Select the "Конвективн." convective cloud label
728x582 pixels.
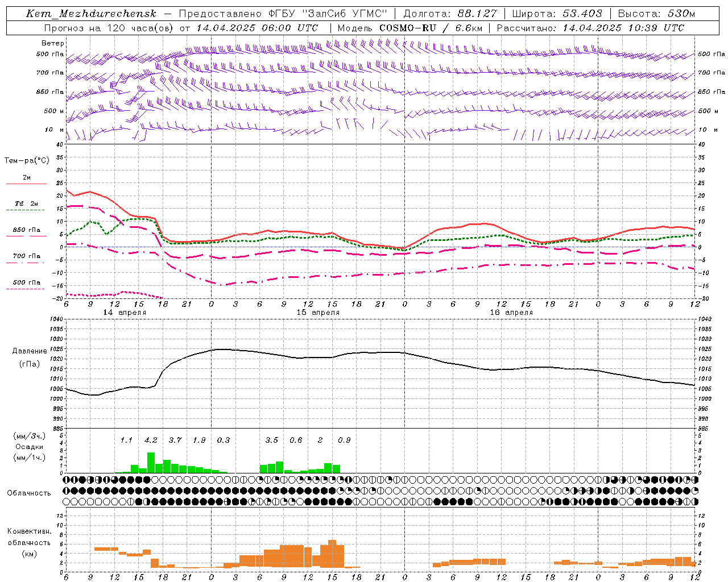tap(30, 531)
